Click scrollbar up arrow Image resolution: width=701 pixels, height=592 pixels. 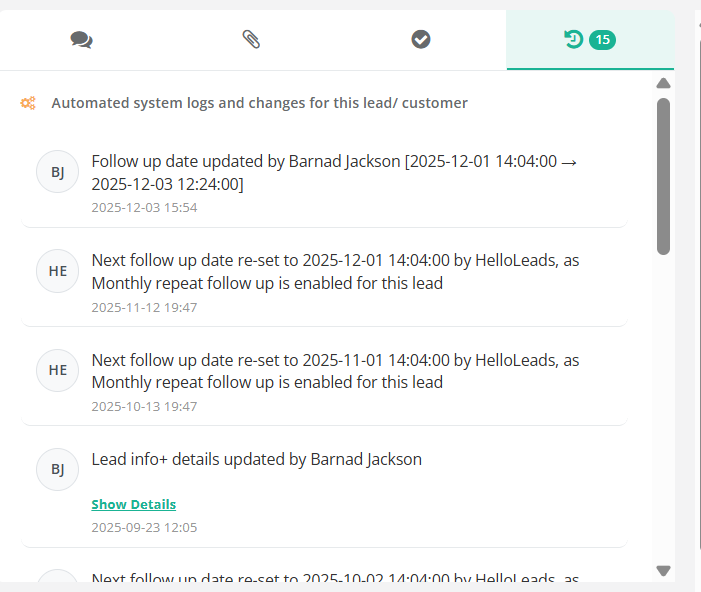[663, 83]
